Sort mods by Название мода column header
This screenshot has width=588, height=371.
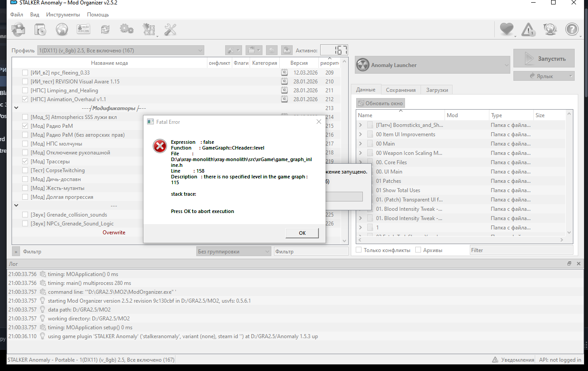pyautogui.click(x=109, y=63)
